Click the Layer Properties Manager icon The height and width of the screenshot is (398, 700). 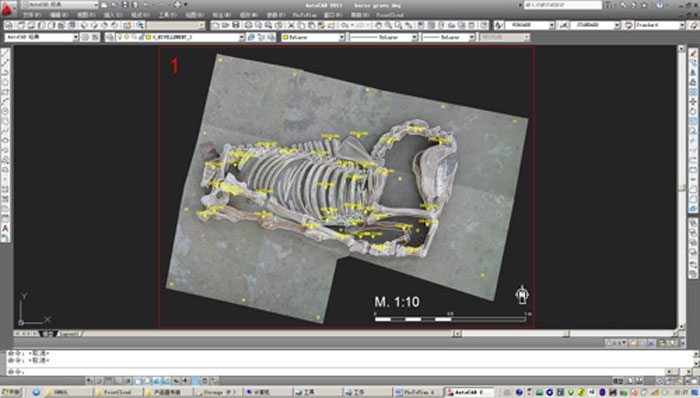tap(109, 37)
